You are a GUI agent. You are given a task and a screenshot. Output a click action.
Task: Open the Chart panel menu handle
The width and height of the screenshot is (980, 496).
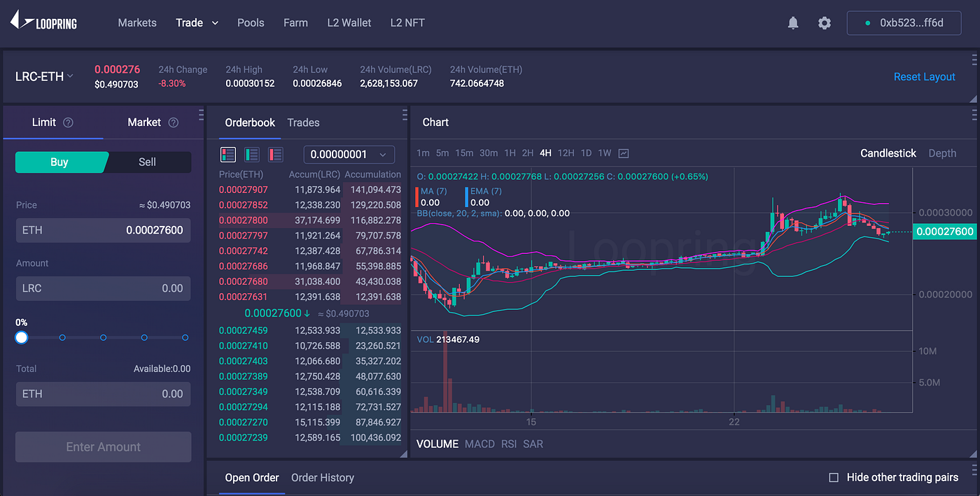click(x=974, y=115)
